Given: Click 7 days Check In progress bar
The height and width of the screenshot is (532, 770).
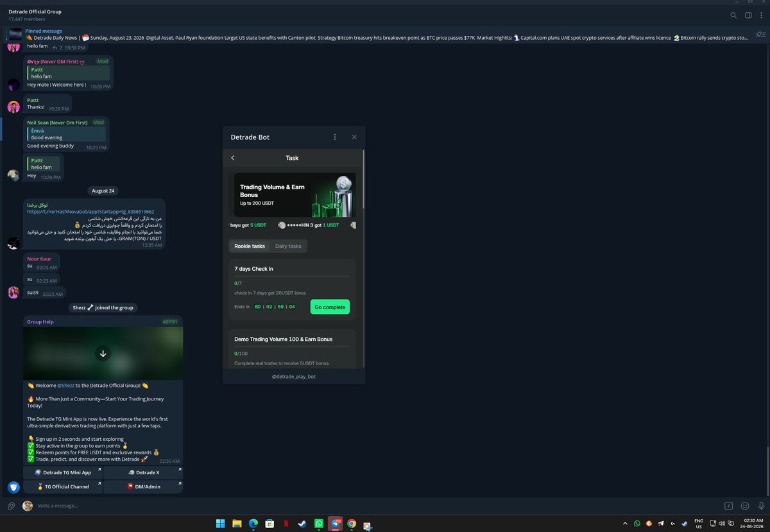Looking at the screenshot, I should coord(292,276).
